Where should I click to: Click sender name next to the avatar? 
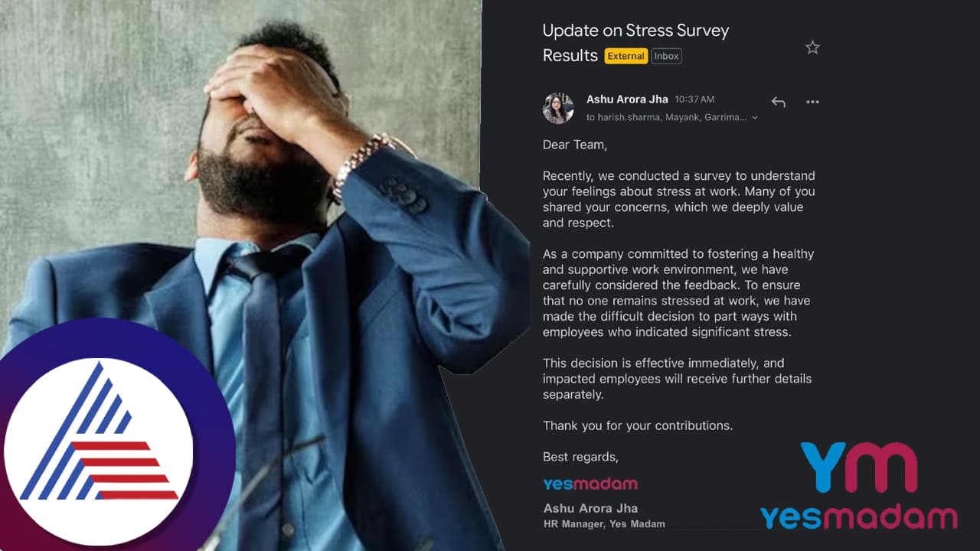click(626, 99)
